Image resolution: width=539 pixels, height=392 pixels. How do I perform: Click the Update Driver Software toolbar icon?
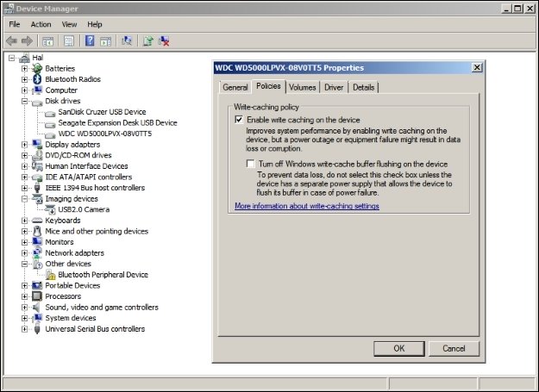[x=148, y=40]
